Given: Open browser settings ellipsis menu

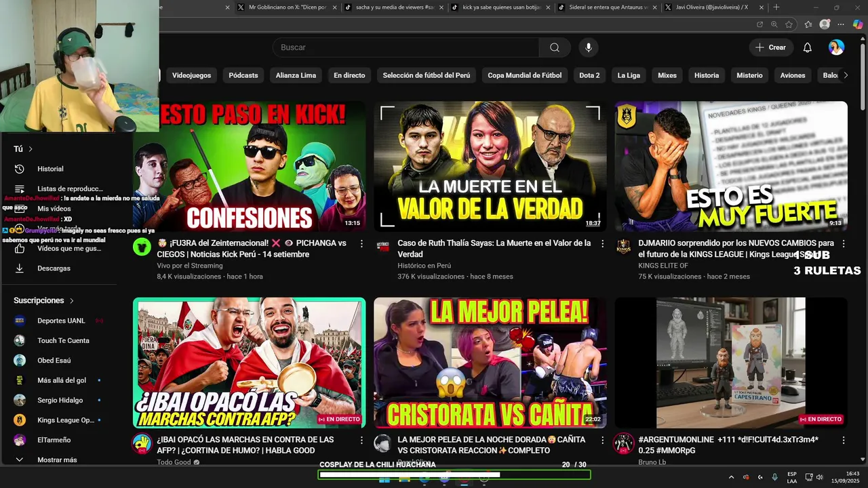Looking at the screenshot, I should click(x=841, y=24).
